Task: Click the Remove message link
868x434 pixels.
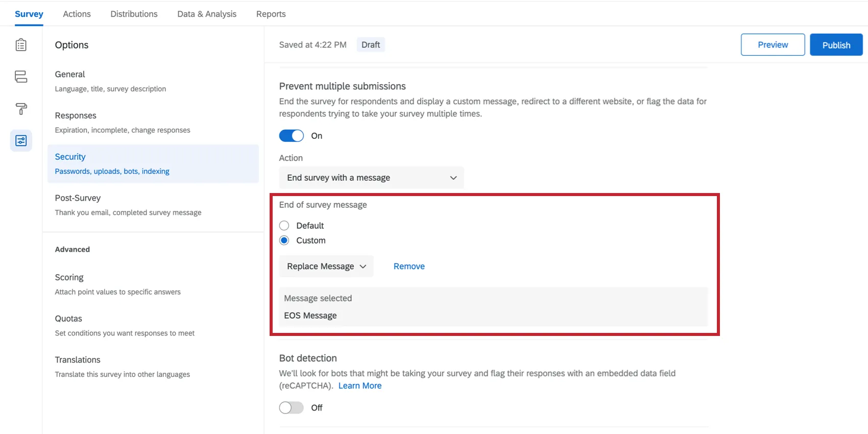Action: click(x=409, y=267)
